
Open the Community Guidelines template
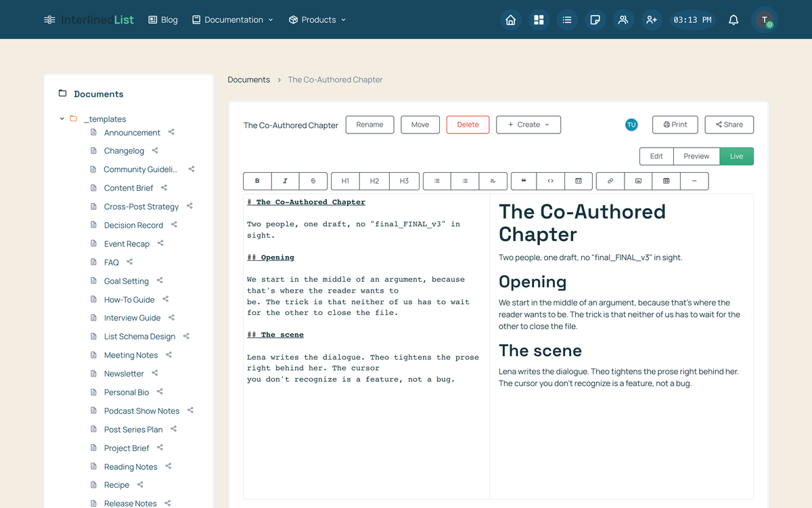[x=141, y=169]
